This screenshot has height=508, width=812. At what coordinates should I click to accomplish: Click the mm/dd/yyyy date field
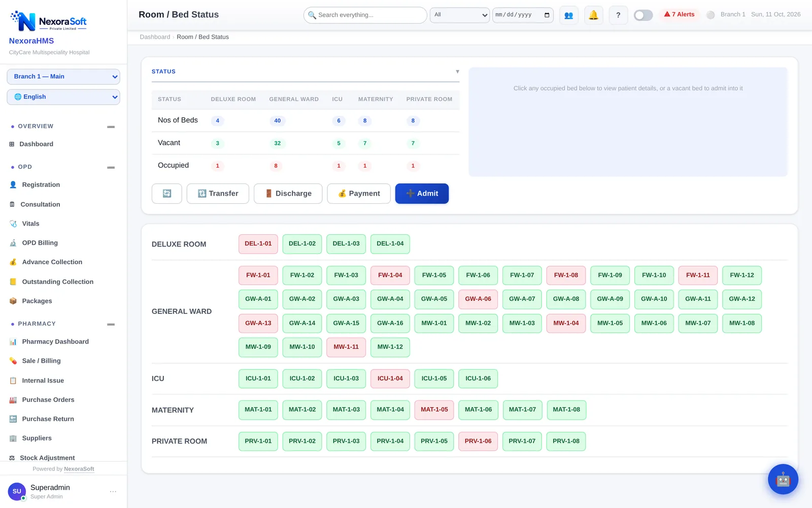click(523, 15)
